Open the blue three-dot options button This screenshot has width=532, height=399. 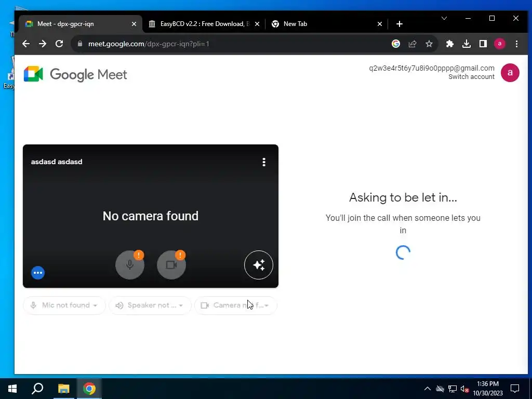pos(38,273)
